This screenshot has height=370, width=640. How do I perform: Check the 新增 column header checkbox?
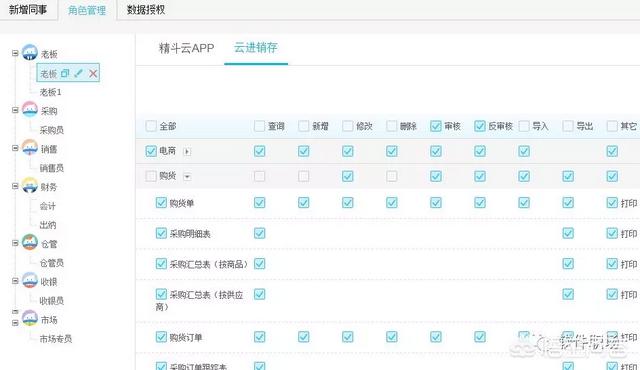(304, 126)
